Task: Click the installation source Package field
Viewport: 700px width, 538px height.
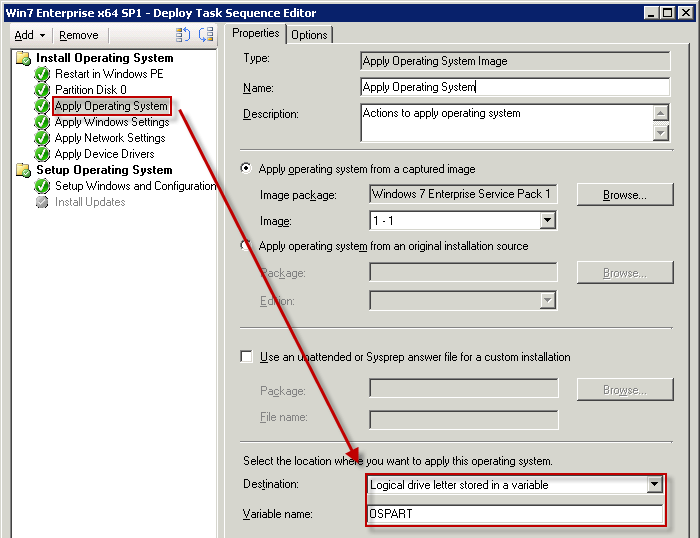Action: coord(463,272)
